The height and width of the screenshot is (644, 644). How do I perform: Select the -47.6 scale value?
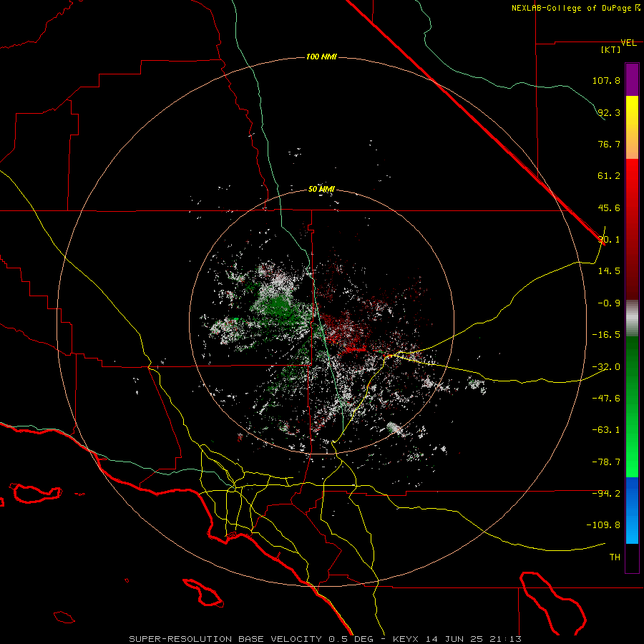click(606, 399)
